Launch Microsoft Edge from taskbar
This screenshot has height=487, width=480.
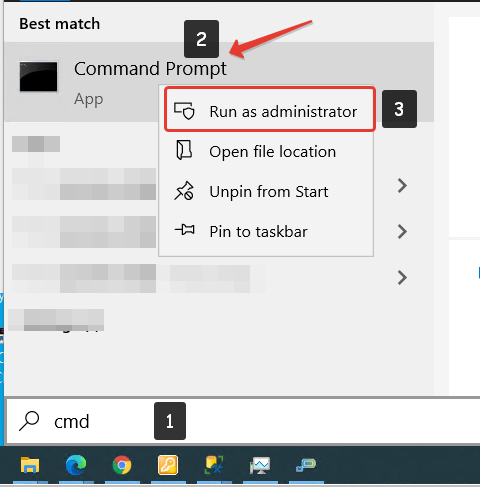point(76,465)
